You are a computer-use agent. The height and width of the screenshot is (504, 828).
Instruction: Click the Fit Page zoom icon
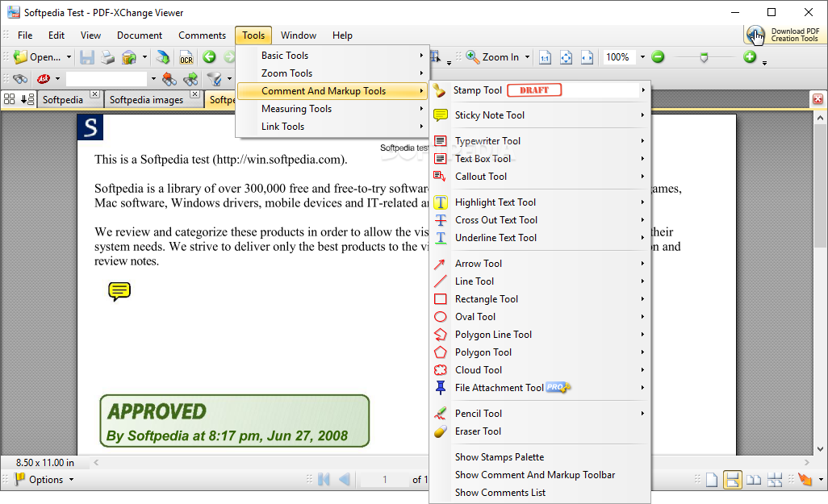(566, 57)
